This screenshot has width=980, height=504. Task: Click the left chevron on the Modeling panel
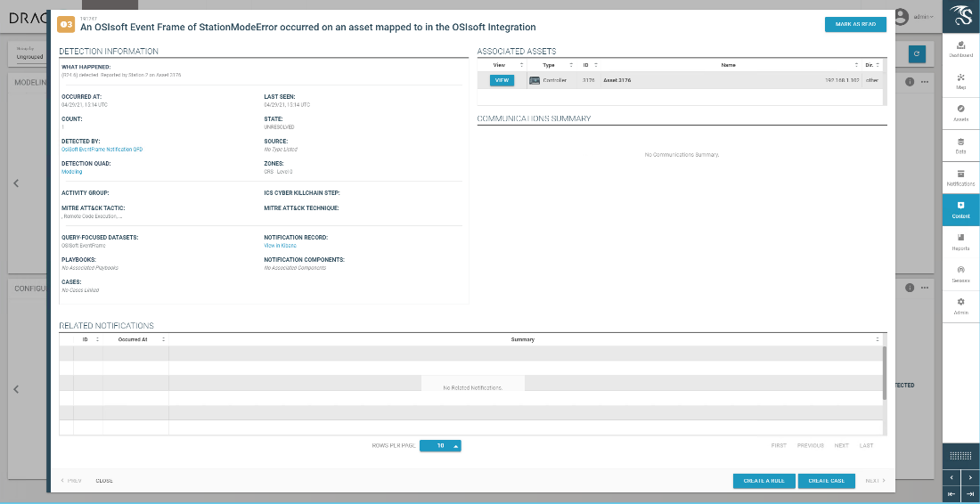tap(16, 183)
